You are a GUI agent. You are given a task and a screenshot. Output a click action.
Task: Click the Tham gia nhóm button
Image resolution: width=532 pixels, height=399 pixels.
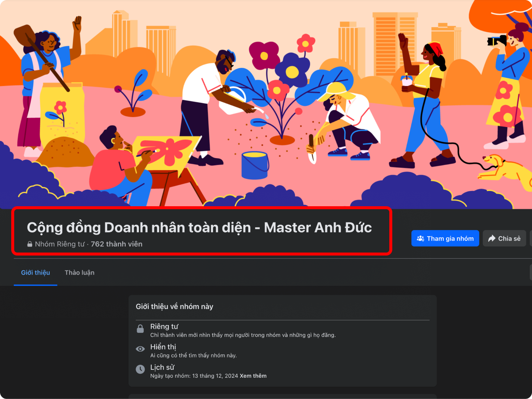[x=445, y=238]
